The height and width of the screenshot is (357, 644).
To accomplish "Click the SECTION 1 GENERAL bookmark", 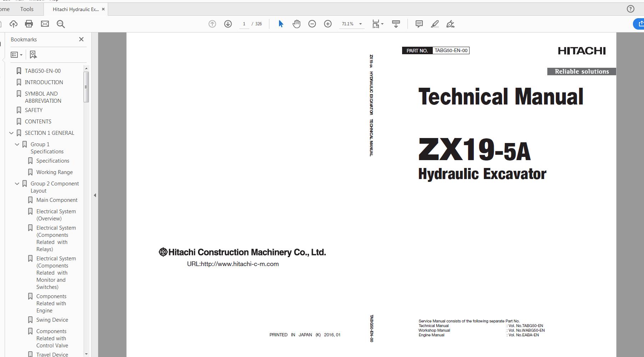I will coord(50,133).
